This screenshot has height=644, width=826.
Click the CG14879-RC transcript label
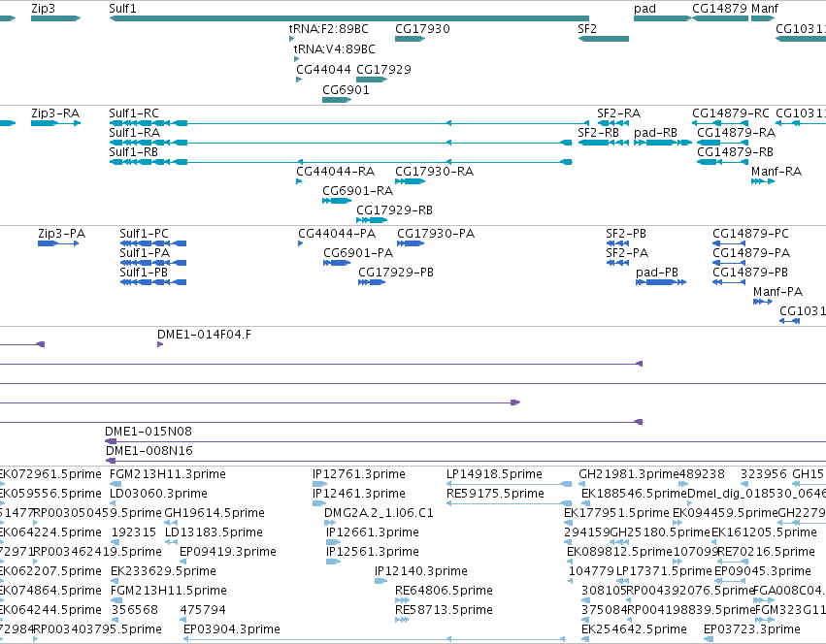pos(731,113)
